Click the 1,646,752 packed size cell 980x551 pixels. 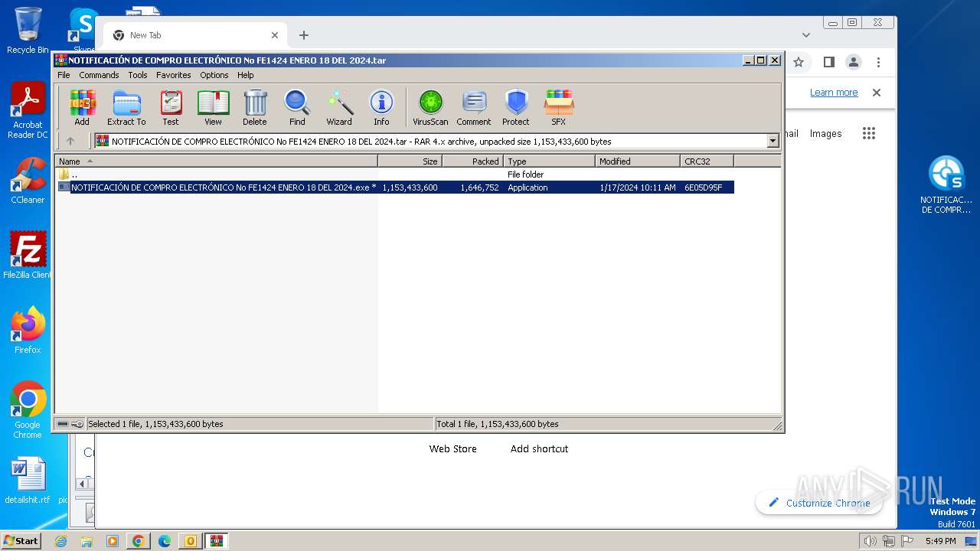(479, 187)
